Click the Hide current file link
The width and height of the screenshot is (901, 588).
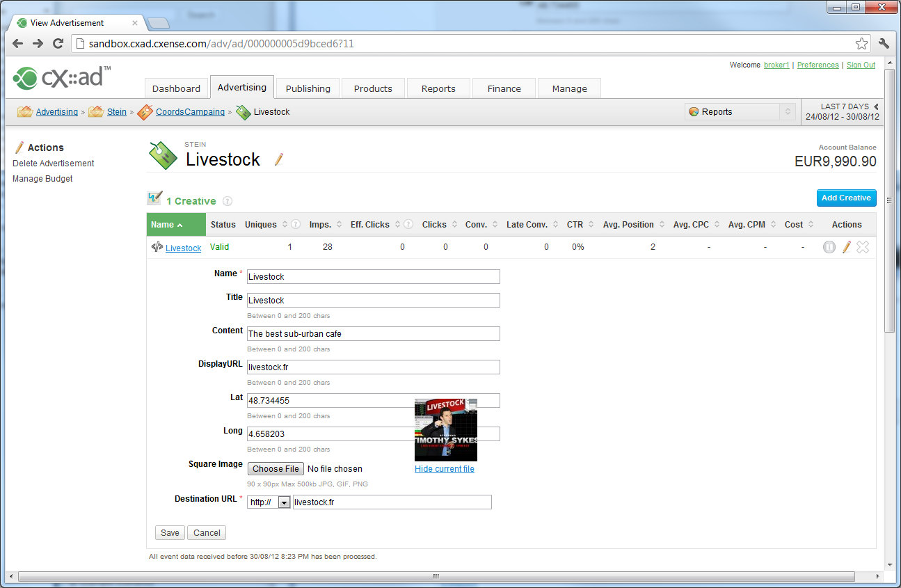pos(445,469)
